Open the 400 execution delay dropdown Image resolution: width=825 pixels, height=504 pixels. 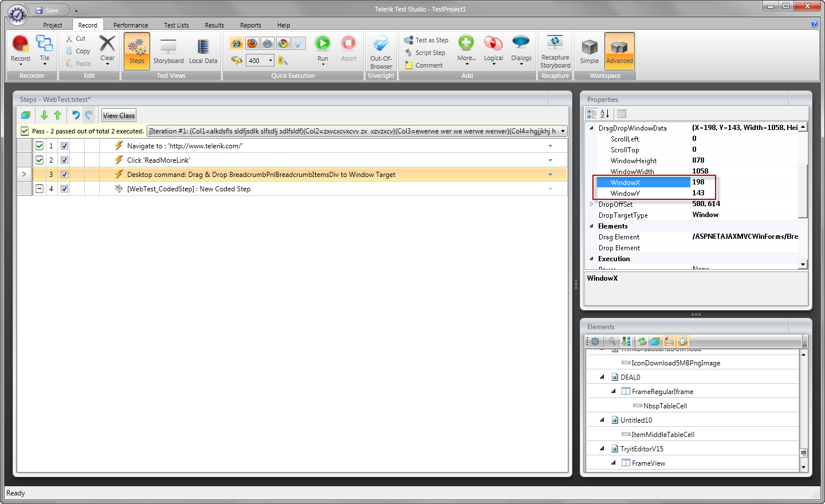point(271,61)
